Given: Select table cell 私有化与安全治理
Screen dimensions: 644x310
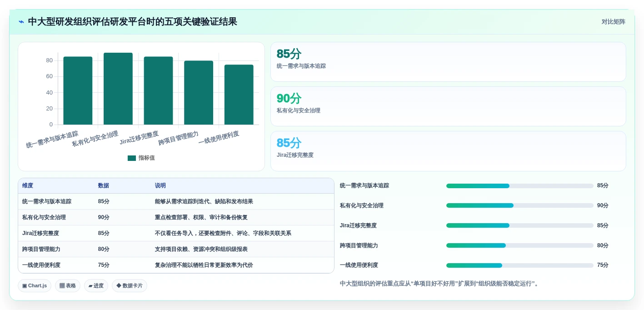Looking at the screenshot, I should point(44,218).
